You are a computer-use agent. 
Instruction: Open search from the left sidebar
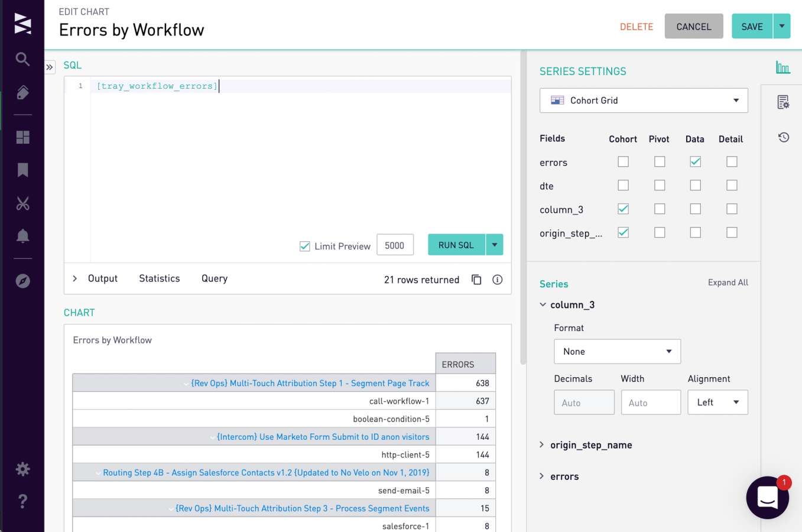22,59
